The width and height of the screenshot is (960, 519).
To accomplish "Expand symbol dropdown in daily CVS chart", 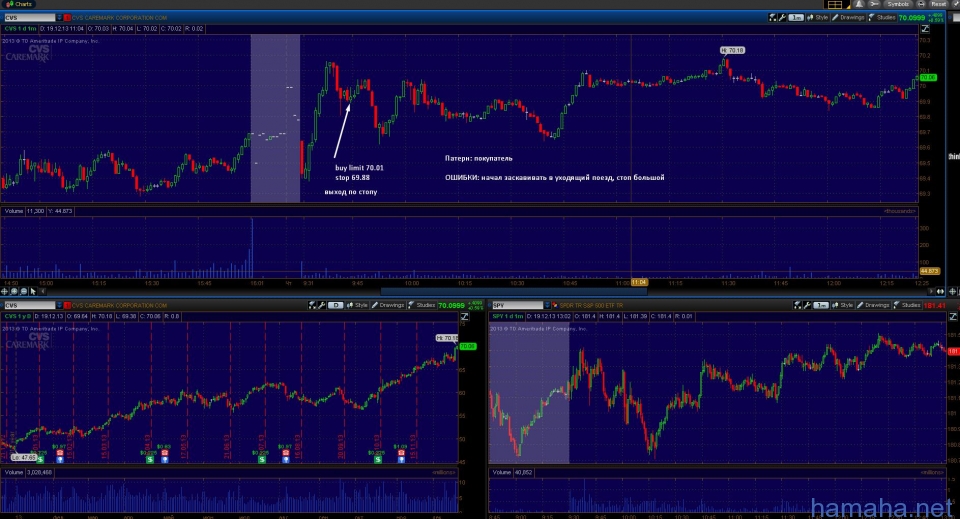I will 59,305.
